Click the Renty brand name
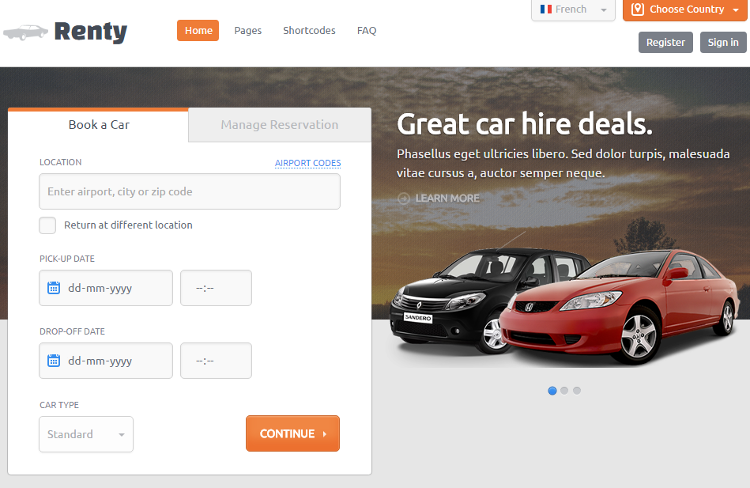The height and width of the screenshot is (488, 750). point(91,32)
